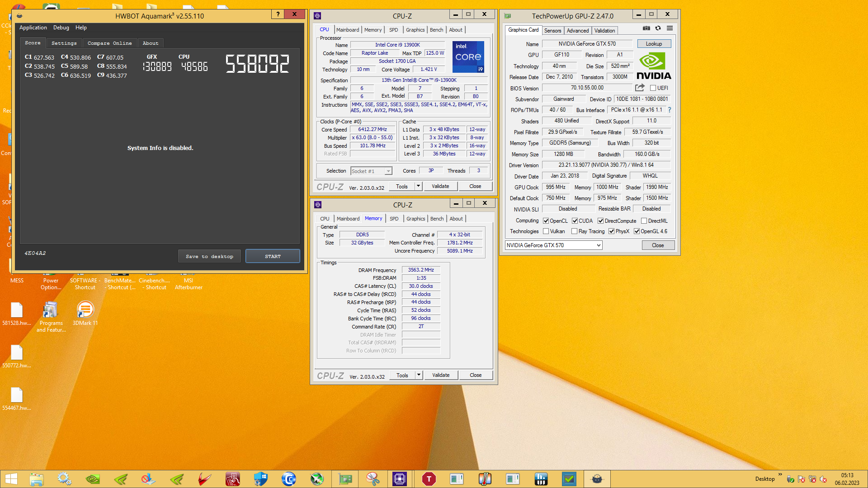The width and height of the screenshot is (868, 488).
Task: Toggle the PhysX checkbox
Action: click(x=611, y=231)
